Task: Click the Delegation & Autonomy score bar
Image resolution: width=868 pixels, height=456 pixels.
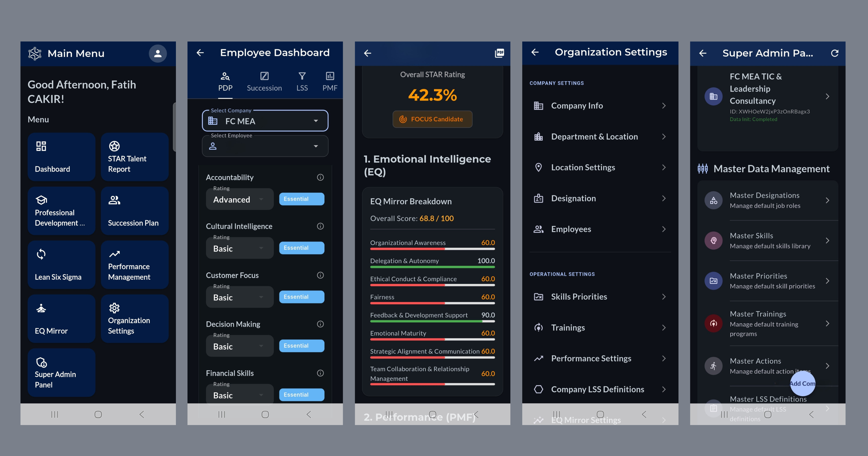Action: pyautogui.click(x=432, y=267)
